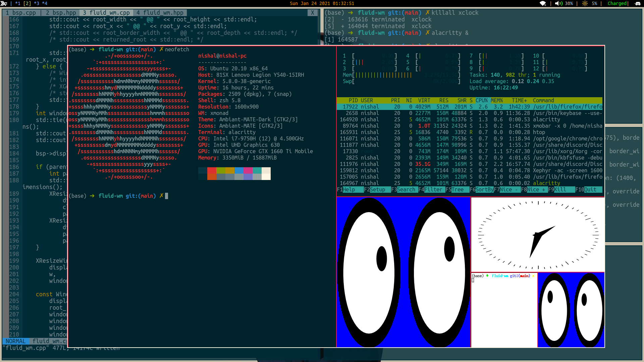Switch to workspace 3
The image size is (644, 362).
coord(36,3)
